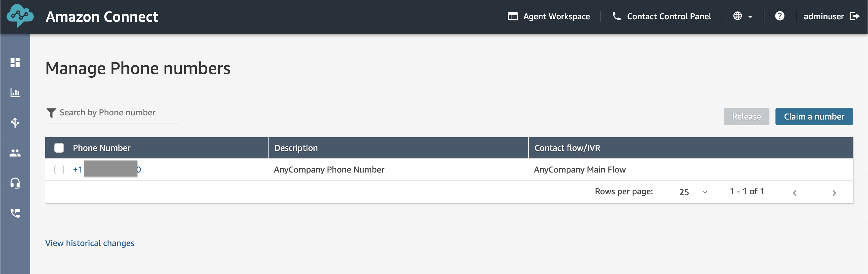Click the Contact Control Panel phone icon
The width and height of the screenshot is (868, 274).
616,16
